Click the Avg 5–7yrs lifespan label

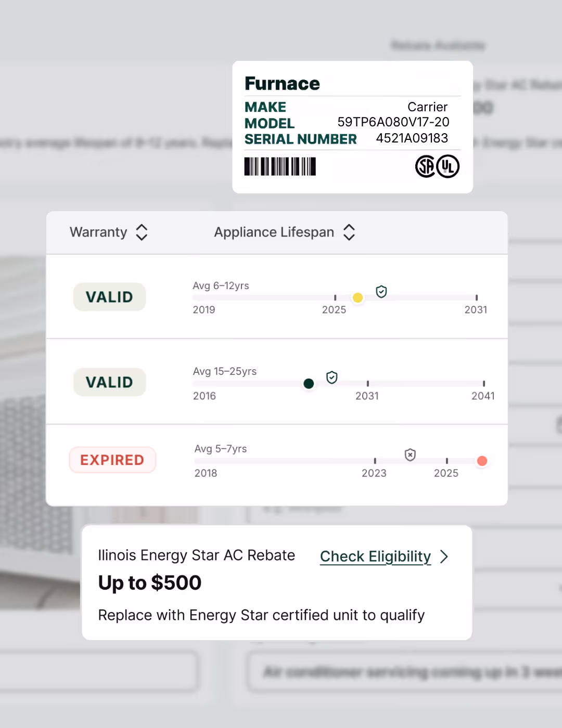221,449
